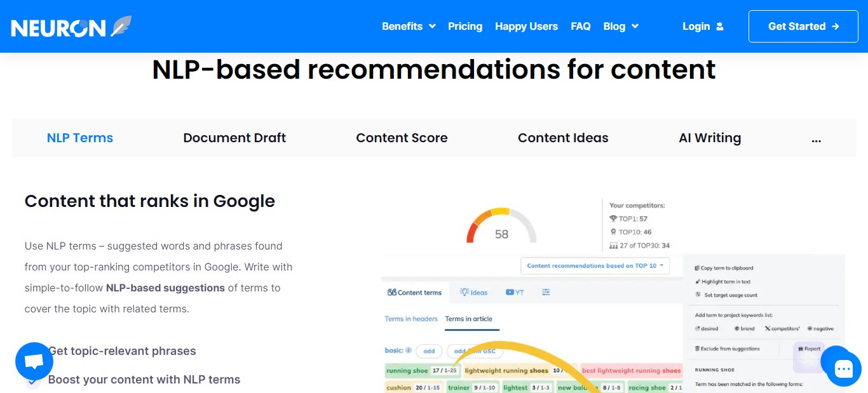Select the Terms in article tab
This screenshot has height=393, width=868.
tap(469, 319)
